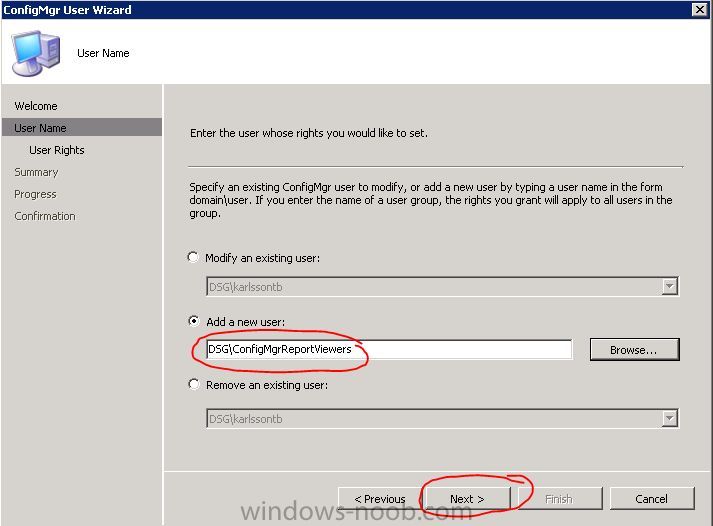This screenshot has width=713, height=526.
Task: Select the User Name step in sidebar
Action: [82, 128]
